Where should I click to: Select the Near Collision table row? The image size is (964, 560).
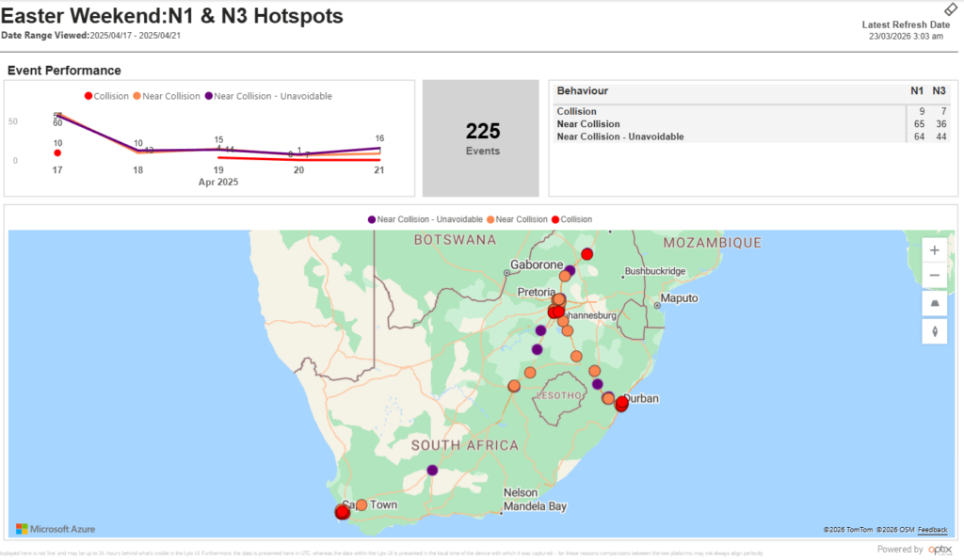click(x=588, y=124)
